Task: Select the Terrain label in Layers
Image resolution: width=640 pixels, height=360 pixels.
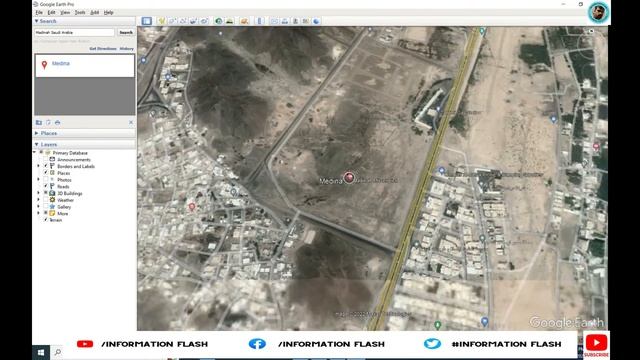Action: coord(56,220)
